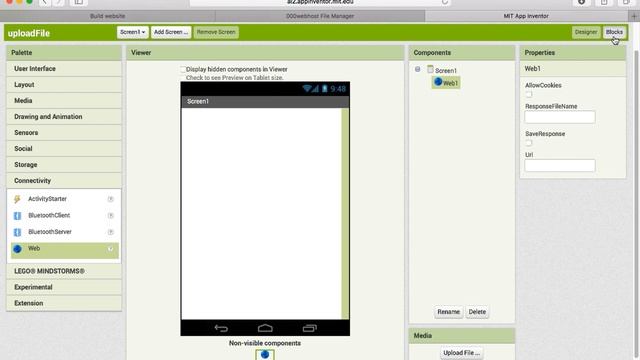Switch to the MIT App Inventor tab
640x360 pixels.
click(526, 16)
